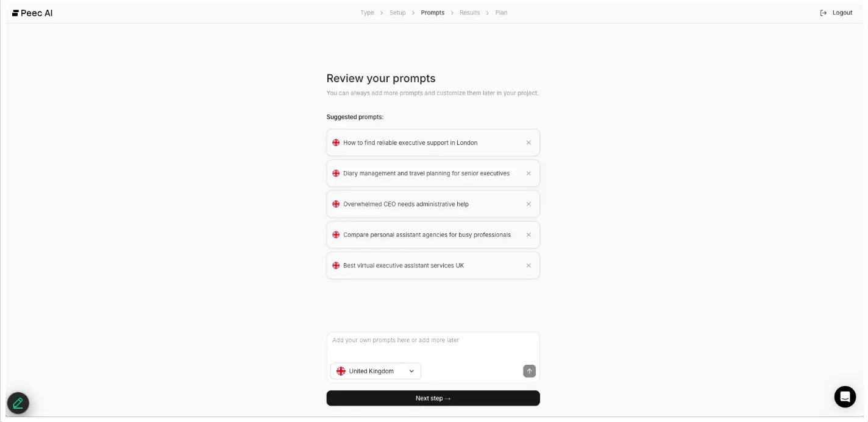Go to the Setup step
868x422 pixels.
pos(397,13)
